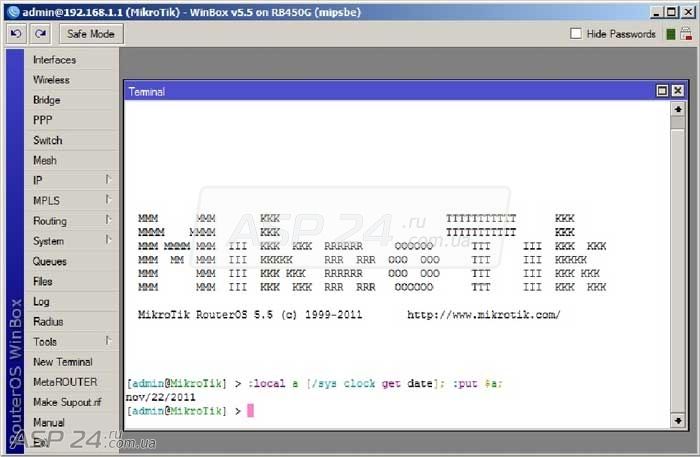Close the Terminal sub-window
700x457 pixels.
point(677,91)
